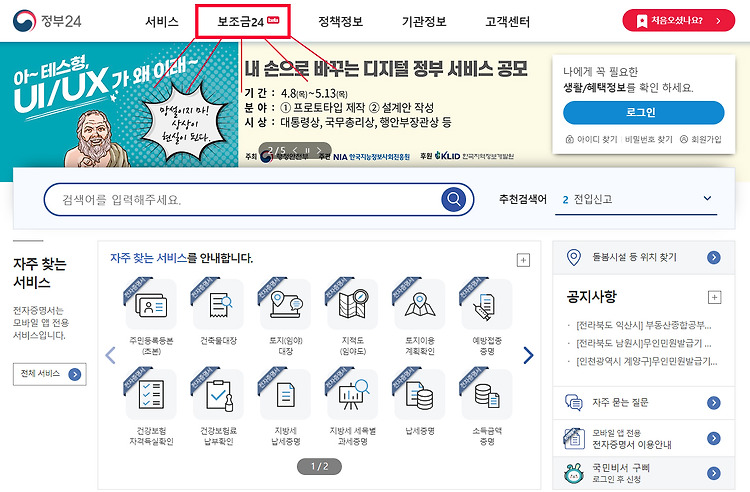Select the 소득금액증명 service icon
The image size is (750, 492).
coord(487,394)
